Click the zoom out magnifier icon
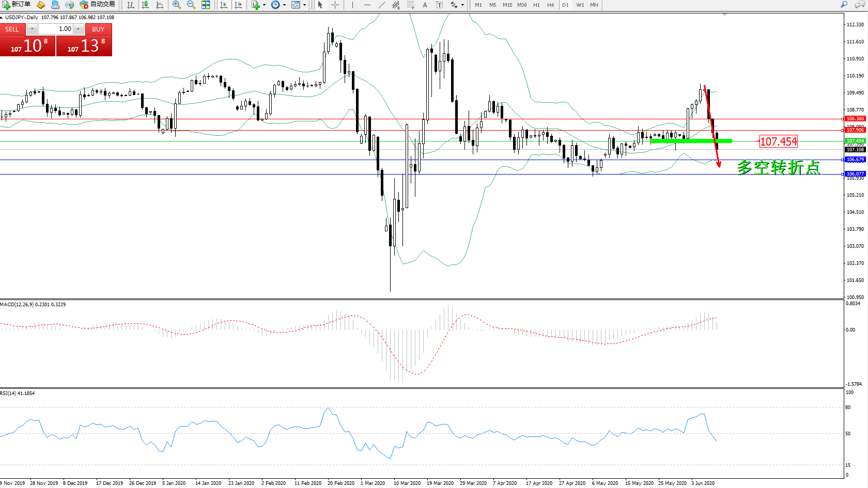Screen dimensions: 868x488 (x=191, y=5)
